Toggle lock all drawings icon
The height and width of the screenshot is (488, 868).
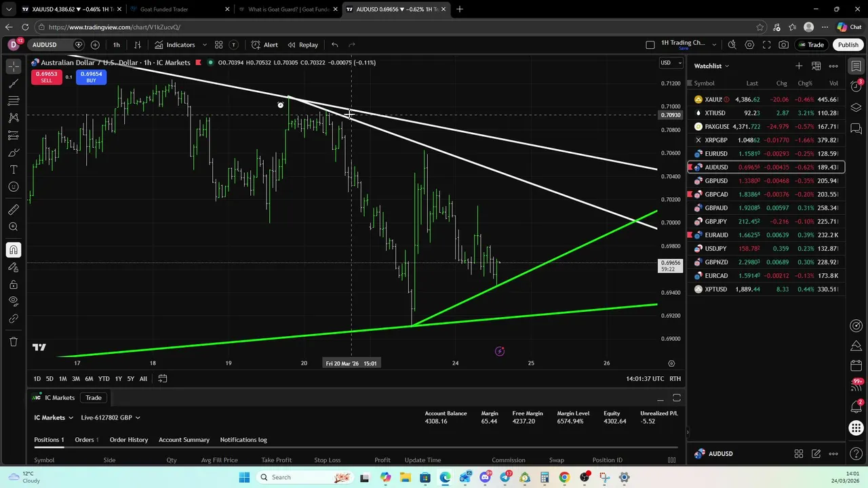click(14, 285)
